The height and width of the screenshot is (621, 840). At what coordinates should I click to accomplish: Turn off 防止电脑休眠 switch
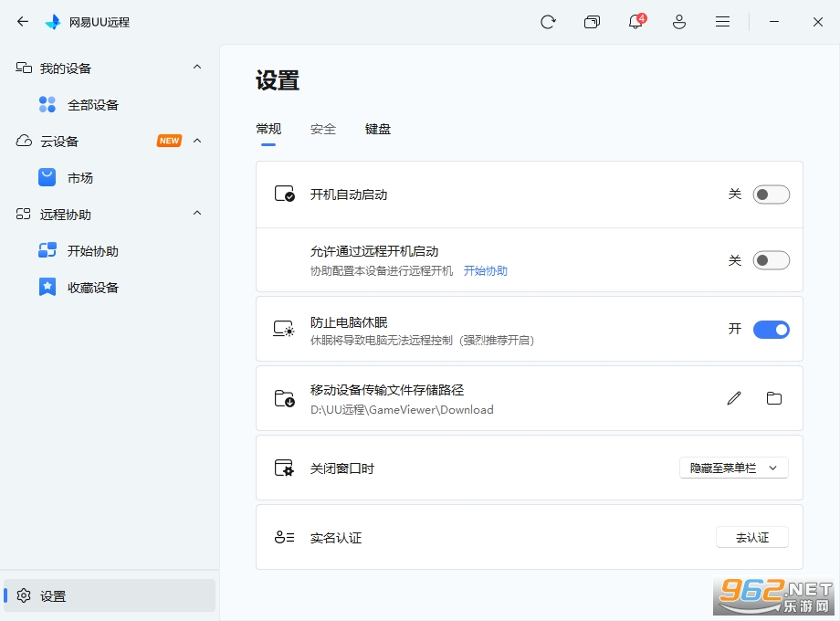point(771,329)
